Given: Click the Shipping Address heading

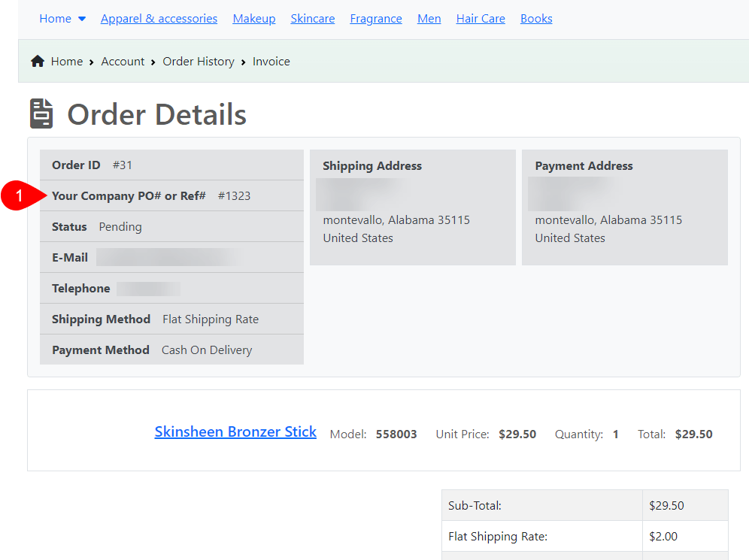Looking at the screenshot, I should point(372,166).
